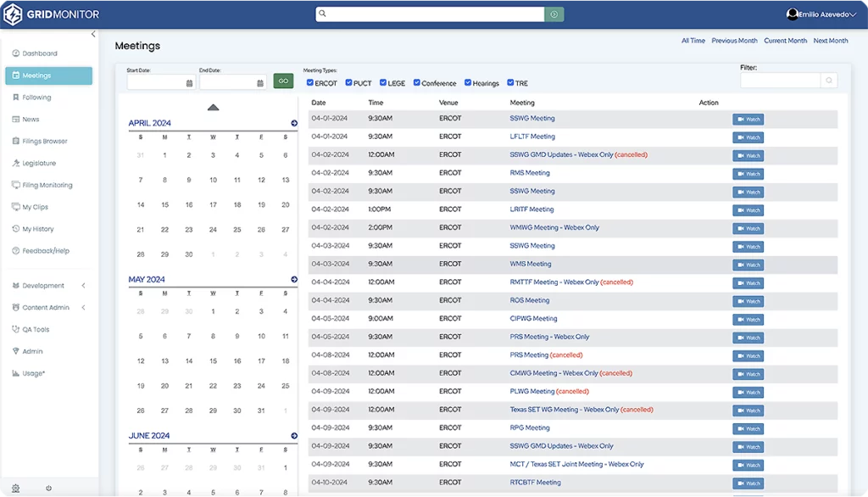Toggle the PUCT meeting type checkbox

[348, 82]
